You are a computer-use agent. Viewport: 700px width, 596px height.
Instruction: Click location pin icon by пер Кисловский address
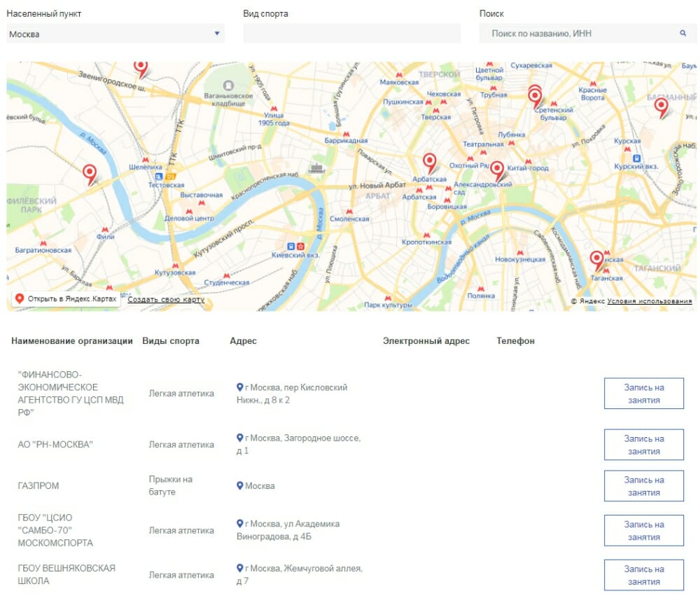point(239,387)
